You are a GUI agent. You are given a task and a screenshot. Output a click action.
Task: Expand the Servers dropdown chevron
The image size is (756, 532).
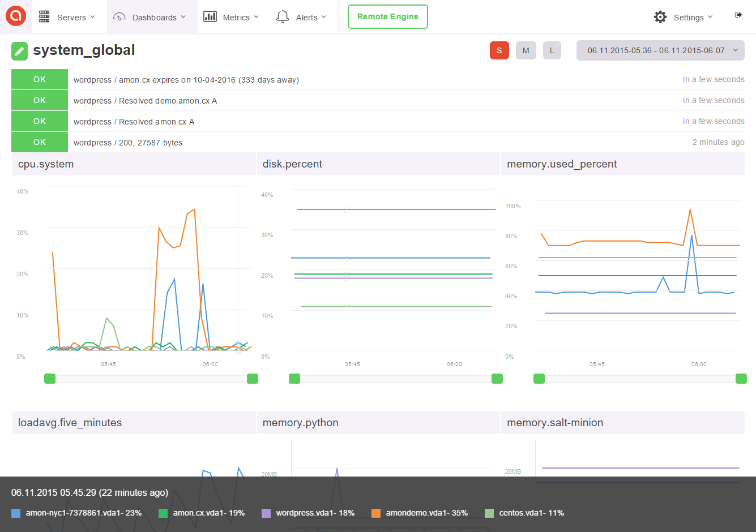click(x=92, y=17)
